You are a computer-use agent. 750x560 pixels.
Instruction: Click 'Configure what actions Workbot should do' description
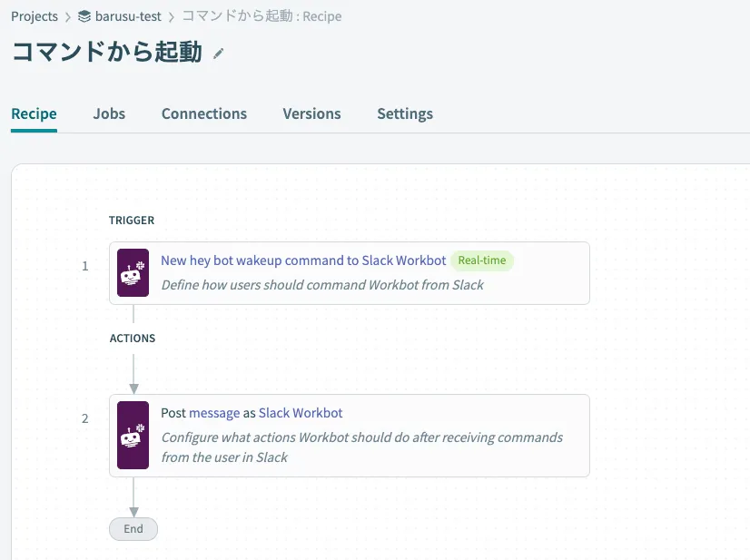pos(362,447)
